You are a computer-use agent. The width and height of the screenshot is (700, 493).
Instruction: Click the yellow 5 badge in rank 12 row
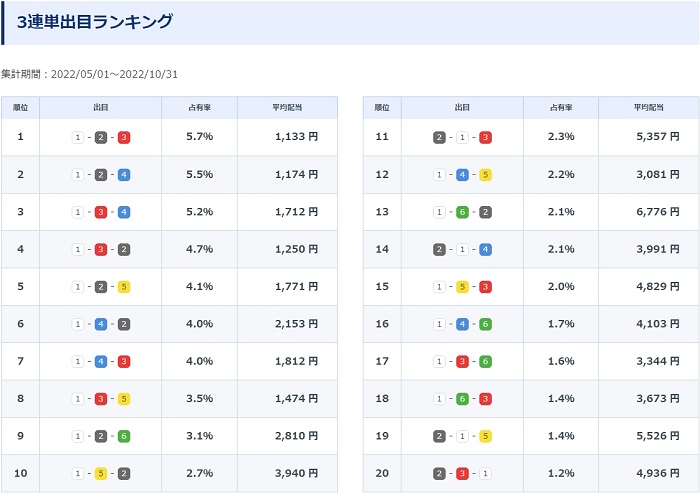[485, 175]
